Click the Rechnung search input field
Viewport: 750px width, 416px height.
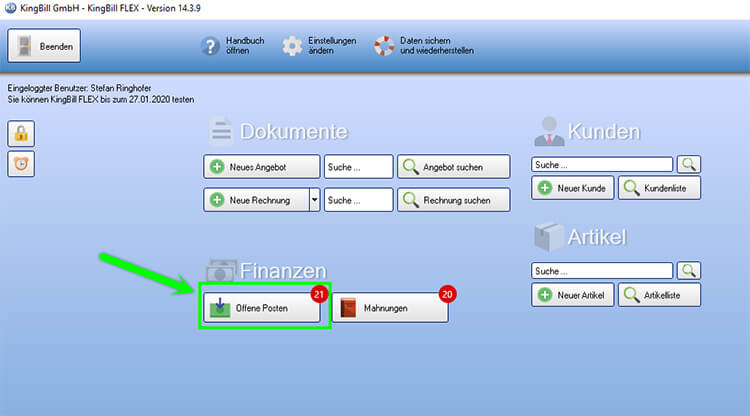click(358, 200)
